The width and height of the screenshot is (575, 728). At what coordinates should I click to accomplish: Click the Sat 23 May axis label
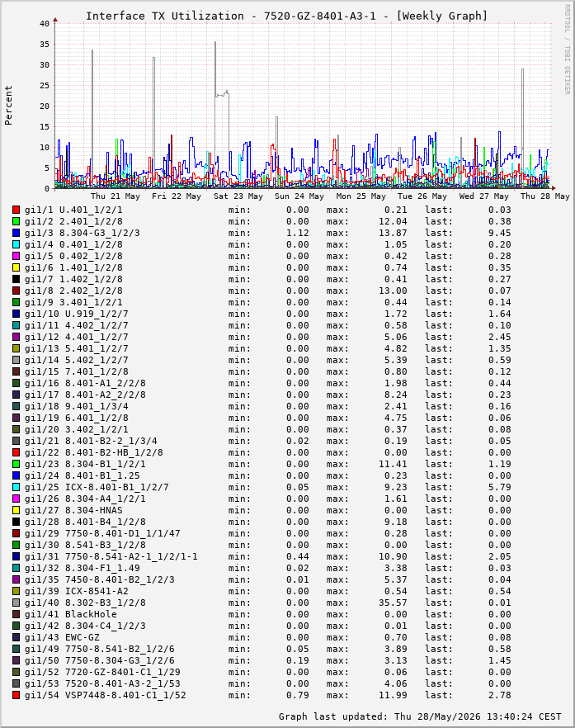click(238, 196)
